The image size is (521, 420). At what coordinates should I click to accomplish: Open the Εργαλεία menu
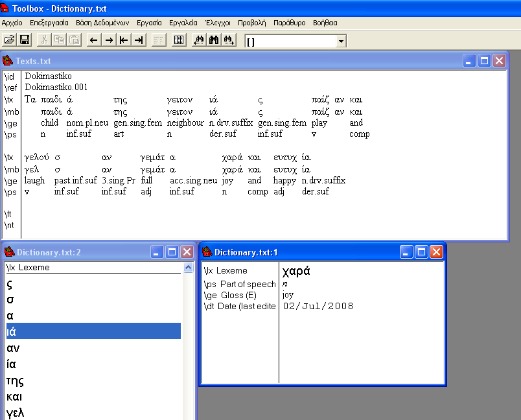pyautogui.click(x=183, y=23)
